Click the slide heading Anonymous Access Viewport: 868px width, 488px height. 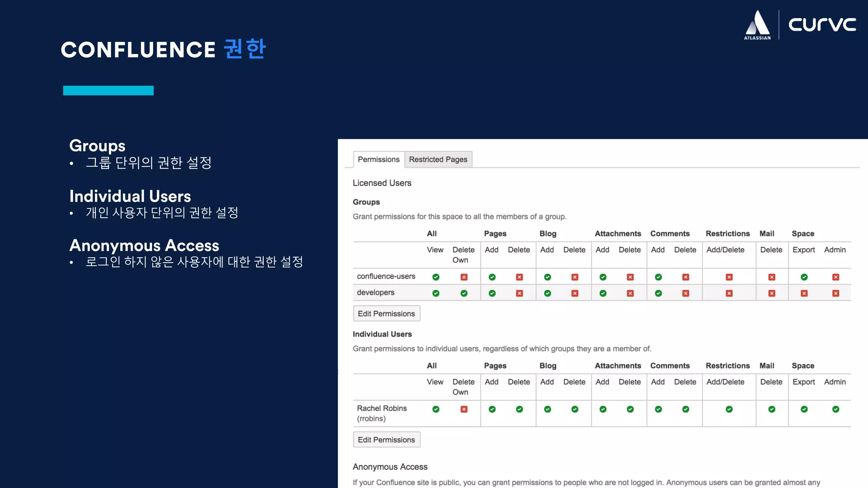click(144, 246)
